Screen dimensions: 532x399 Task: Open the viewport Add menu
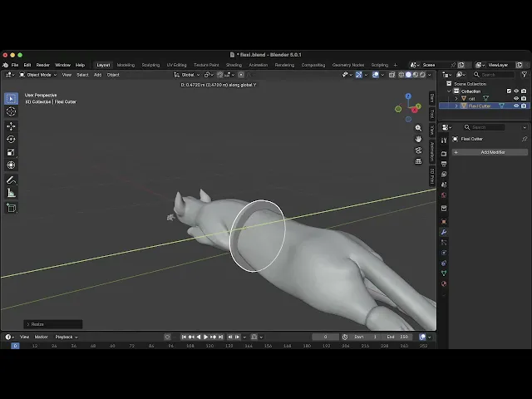click(x=97, y=75)
